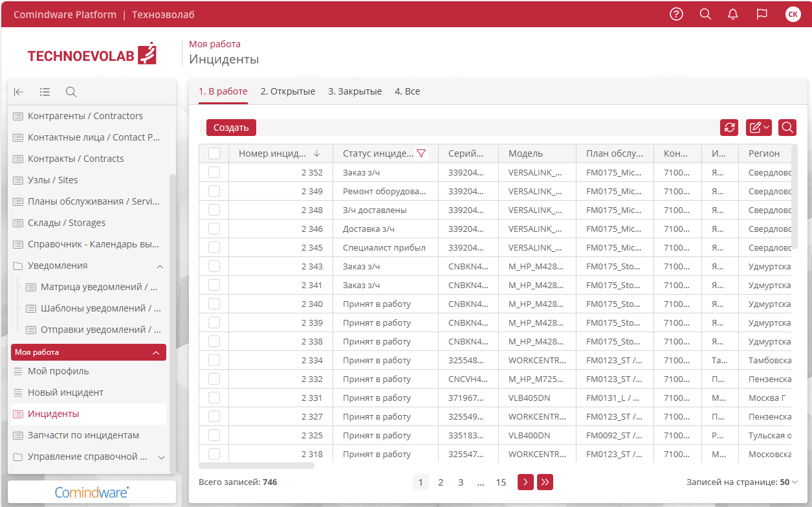812x507 pixels.
Task: Open the edit button dropdown arrow
Action: (x=767, y=128)
